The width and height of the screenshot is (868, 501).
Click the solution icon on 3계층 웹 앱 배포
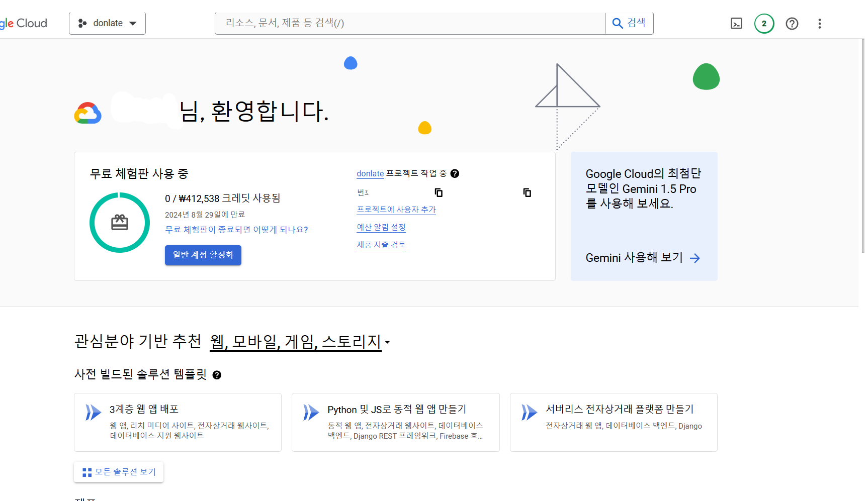(x=94, y=413)
